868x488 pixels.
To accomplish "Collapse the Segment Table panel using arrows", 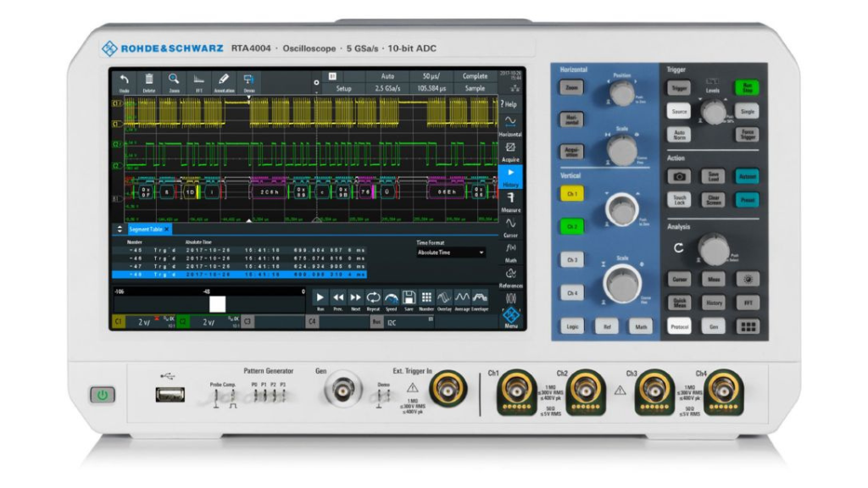I will coord(120,230).
